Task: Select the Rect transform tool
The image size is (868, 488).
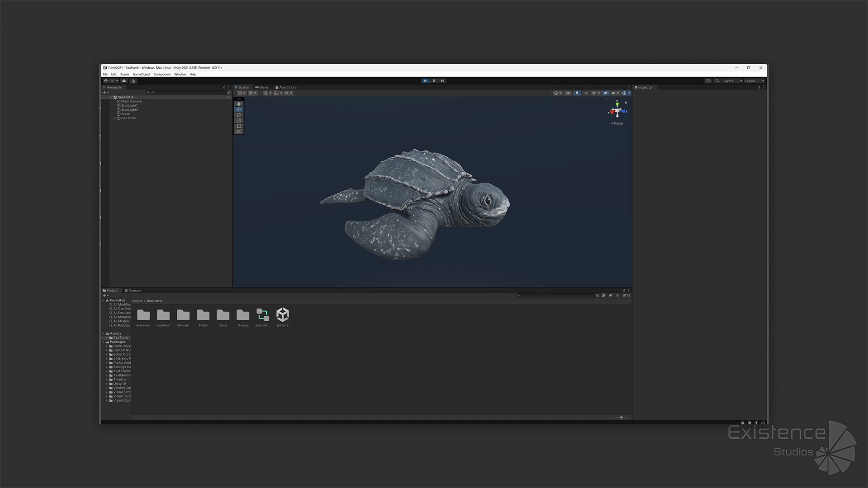Action: pyautogui.click(x=239, y=126)
